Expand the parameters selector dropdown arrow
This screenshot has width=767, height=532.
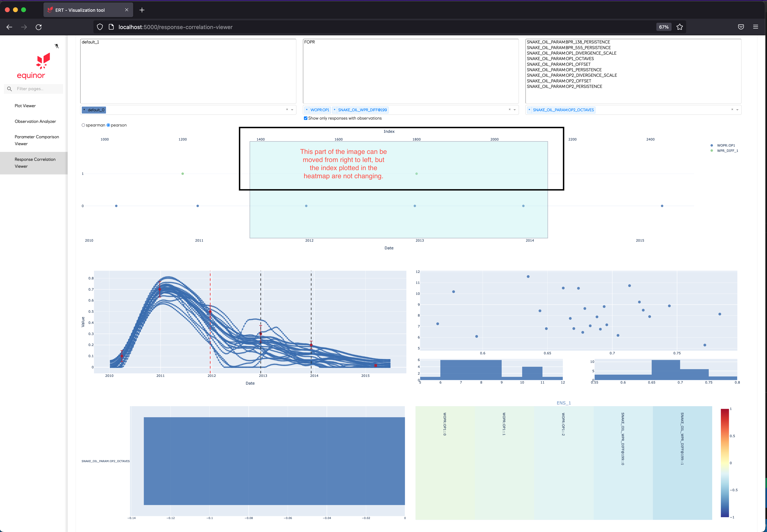pos(737,110)
